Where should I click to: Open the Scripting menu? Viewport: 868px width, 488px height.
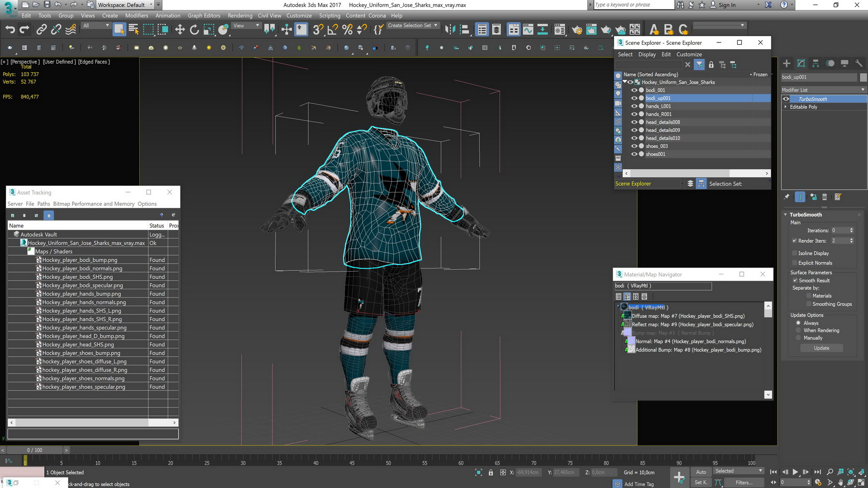click(330, 15)
